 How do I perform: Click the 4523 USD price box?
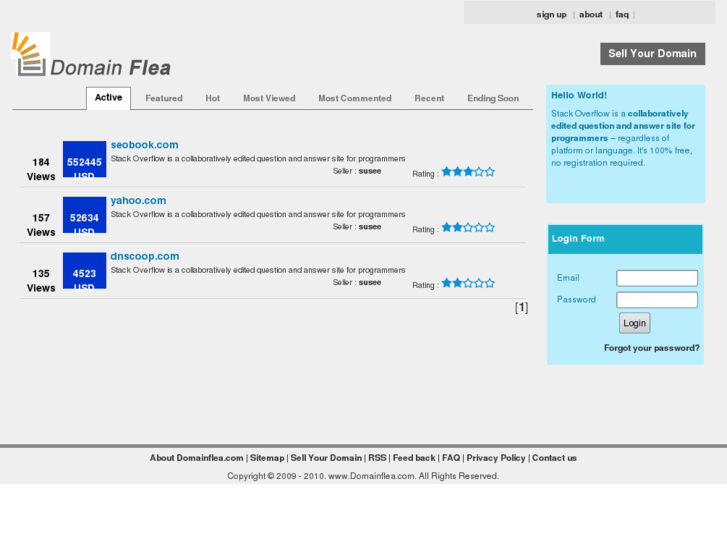[84, 270]
